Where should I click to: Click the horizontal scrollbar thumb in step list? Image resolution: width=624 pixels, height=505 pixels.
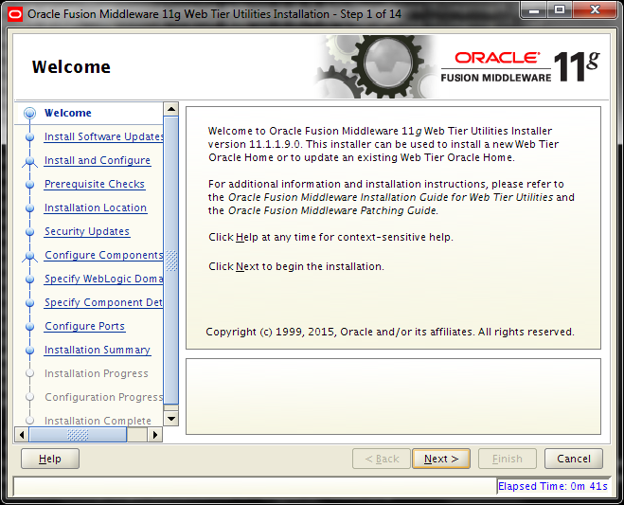(x=78, y=435)
